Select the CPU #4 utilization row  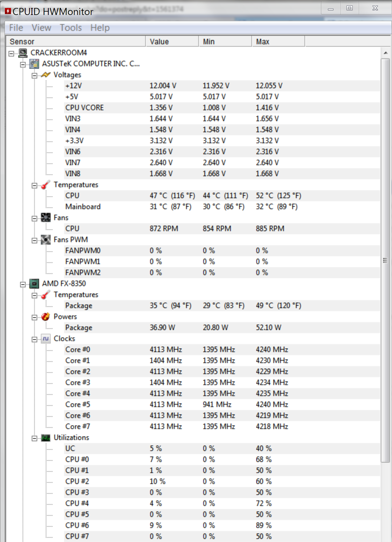(x=222, y=504)
